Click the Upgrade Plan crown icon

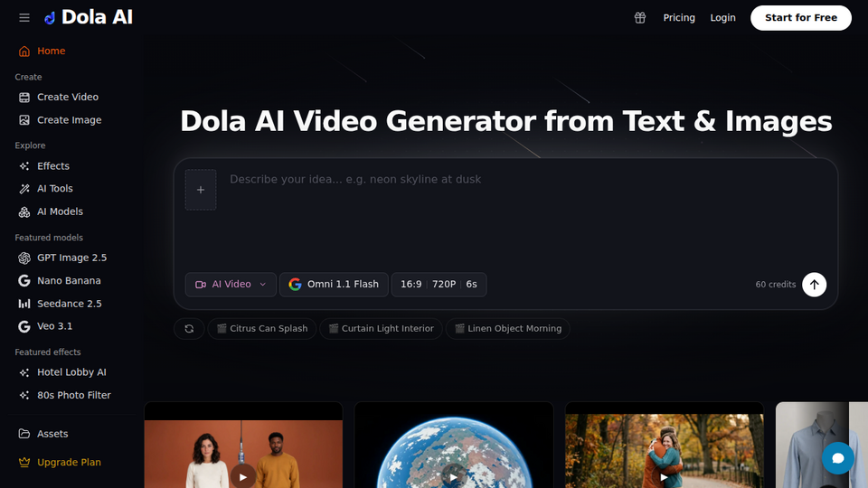(x=24, y=462)
